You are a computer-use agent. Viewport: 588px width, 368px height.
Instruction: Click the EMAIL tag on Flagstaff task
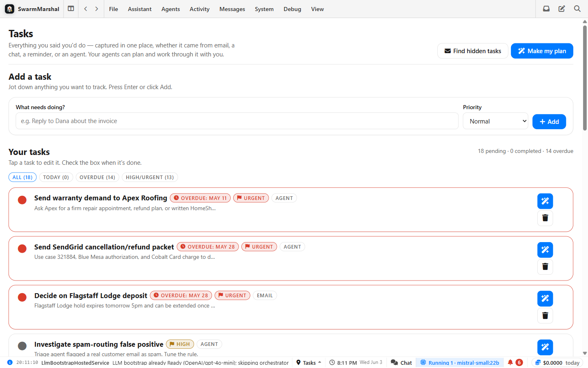(265, 295)
